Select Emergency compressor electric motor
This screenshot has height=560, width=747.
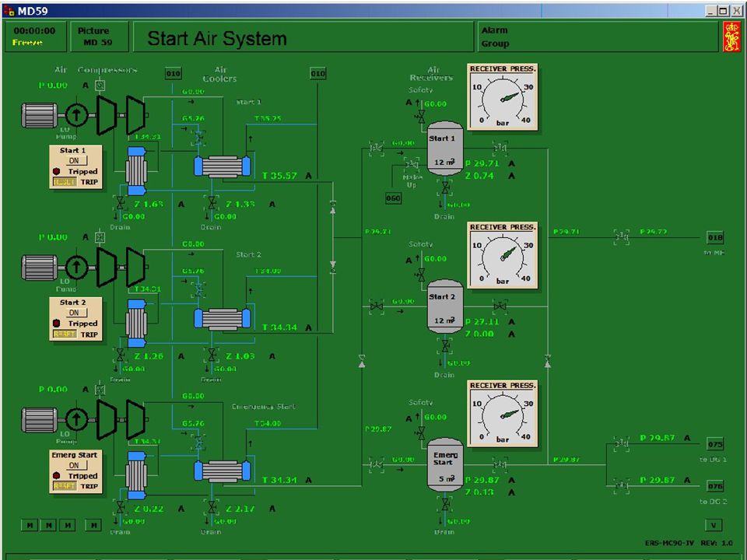click(x=40, y=420)
